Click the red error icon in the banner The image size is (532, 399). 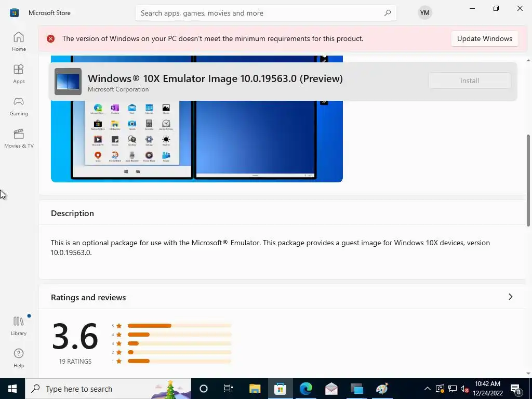tap(50, 38)
